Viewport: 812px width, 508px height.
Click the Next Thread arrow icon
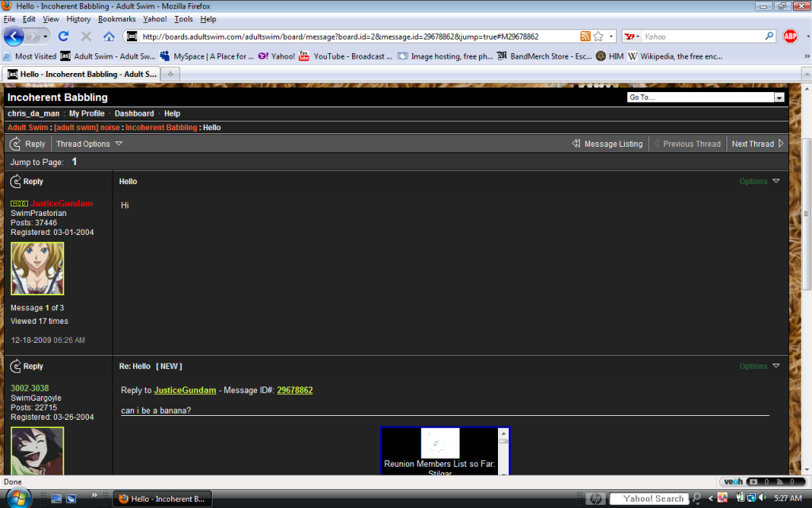pyautogui.click(x=781, y=144)
